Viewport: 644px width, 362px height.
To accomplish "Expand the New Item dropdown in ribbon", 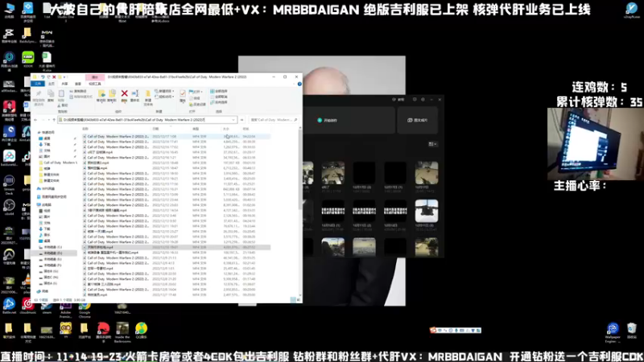I will pos(165,91).
